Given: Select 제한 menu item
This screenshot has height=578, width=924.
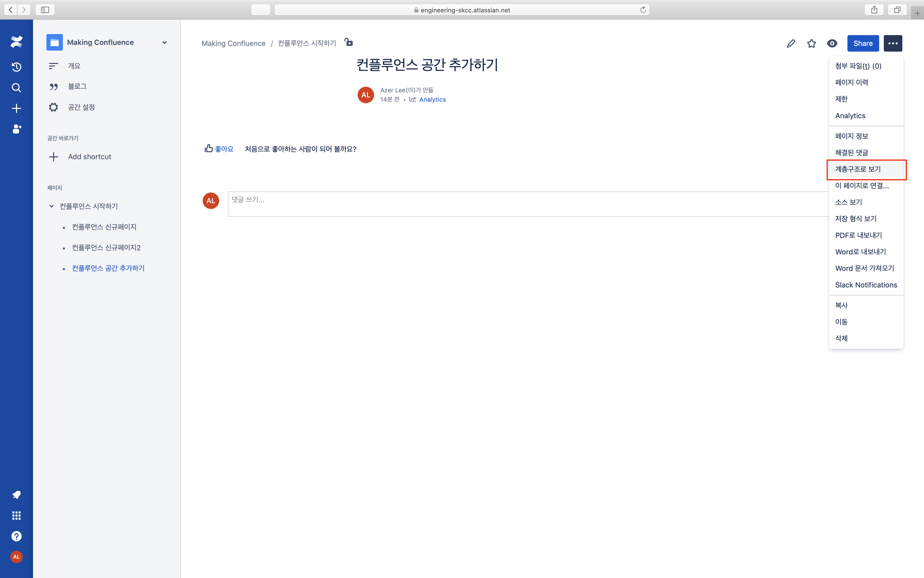Looking at the screenshot, I should (x=866, y=99).
